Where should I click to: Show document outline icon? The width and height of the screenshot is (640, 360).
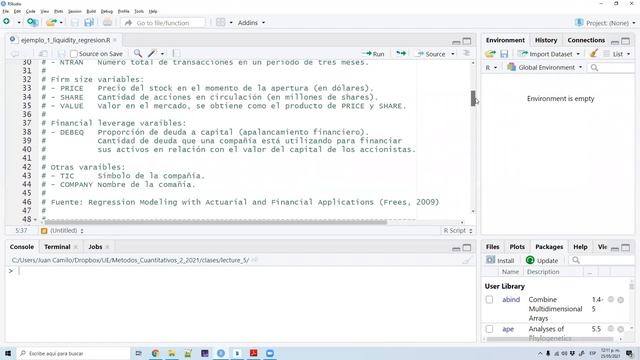[x=467, y=53]
